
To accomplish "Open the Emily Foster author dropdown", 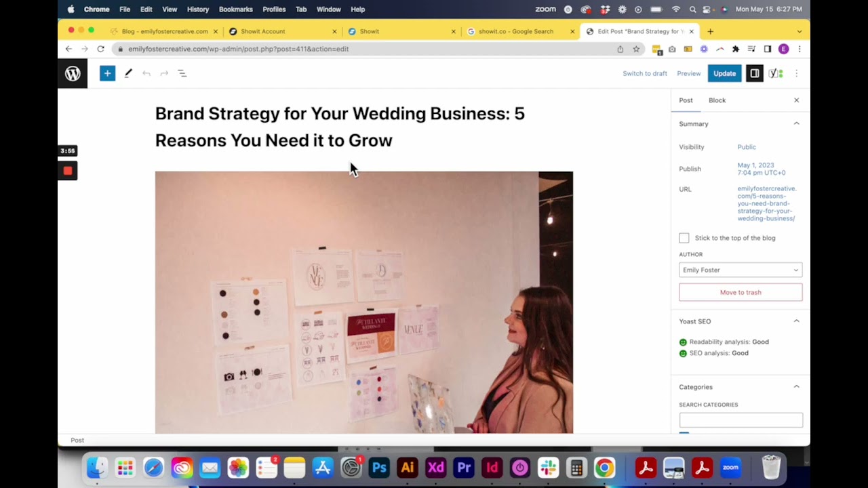I will pos(741,270).
